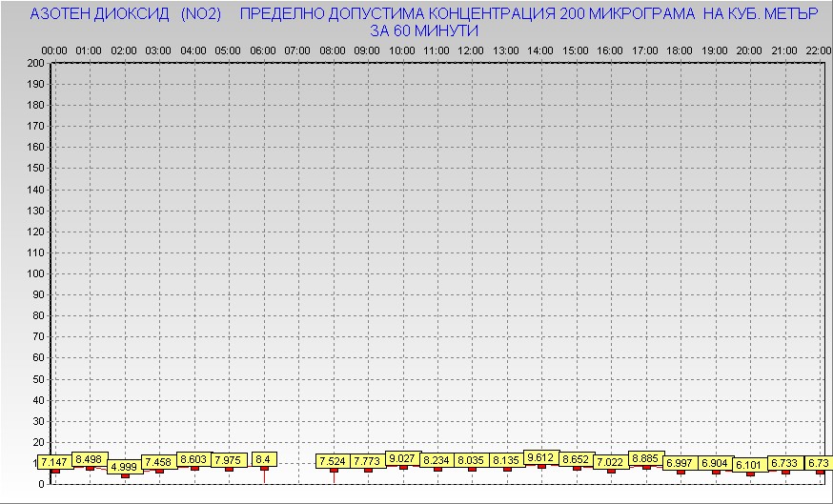Click the 30 value on the Y axis
This screenshot has width=833, height=504.
coord(39,421)
